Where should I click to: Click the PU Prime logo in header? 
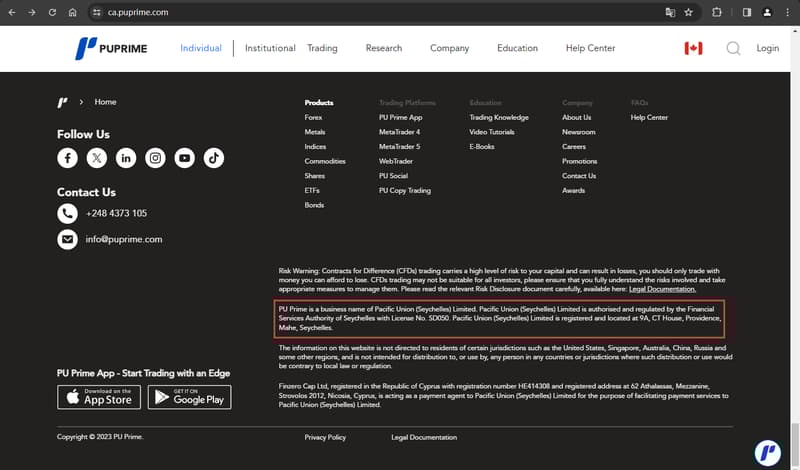click(111, 48)
